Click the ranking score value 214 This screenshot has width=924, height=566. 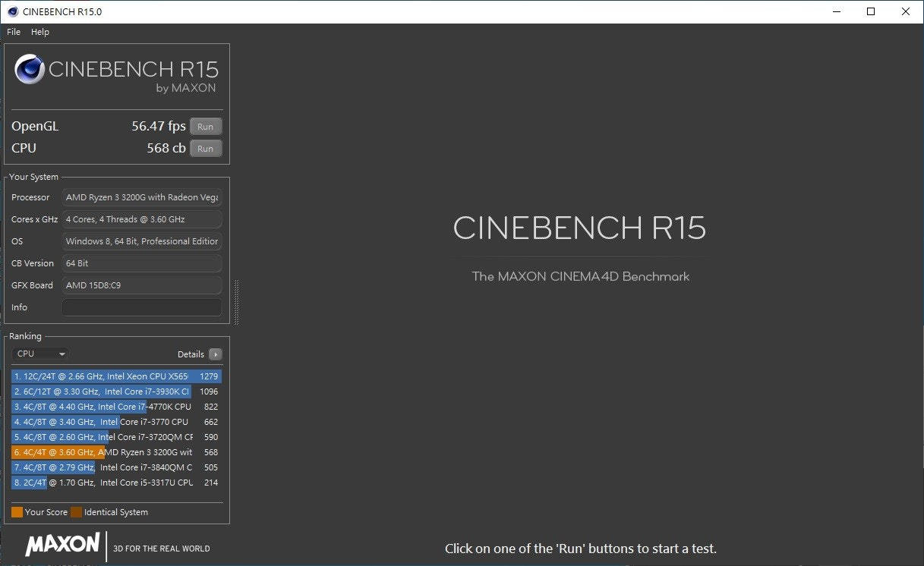(211, 483)
